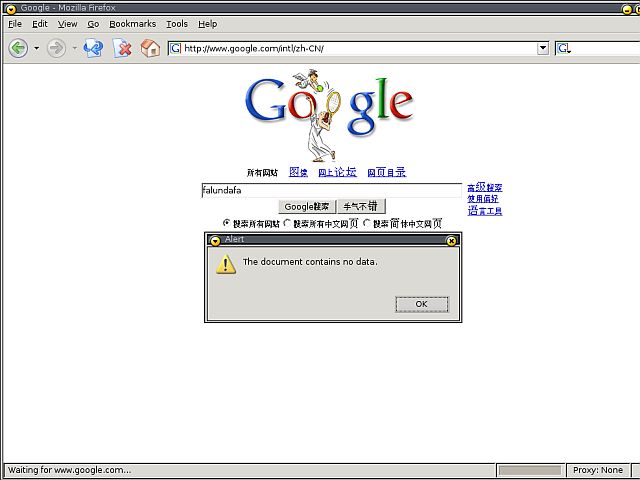Stop loading the page
Image resolution: width=640 pixels, height=480 pixels.
pyautogui.click(x=122, y=48)
